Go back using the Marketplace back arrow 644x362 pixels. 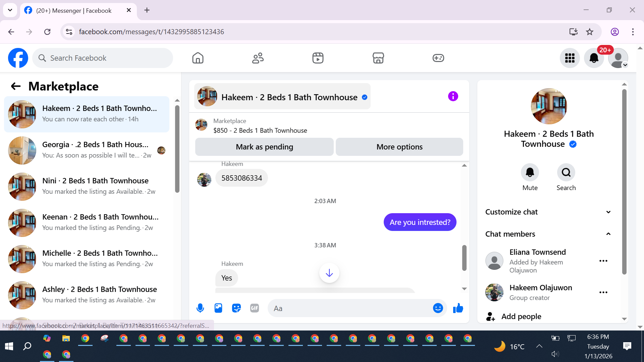tap(16, 86)
